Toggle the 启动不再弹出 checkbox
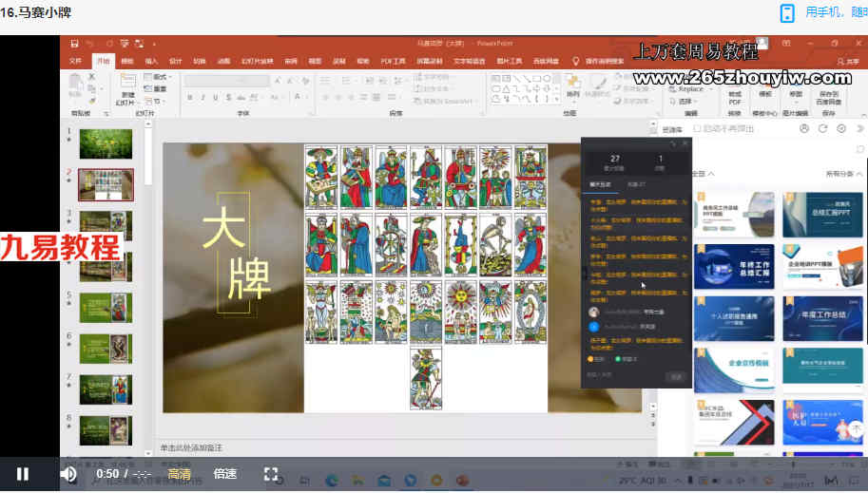The width and height of the screenshot is (868, 493). (x=698, y=129)
